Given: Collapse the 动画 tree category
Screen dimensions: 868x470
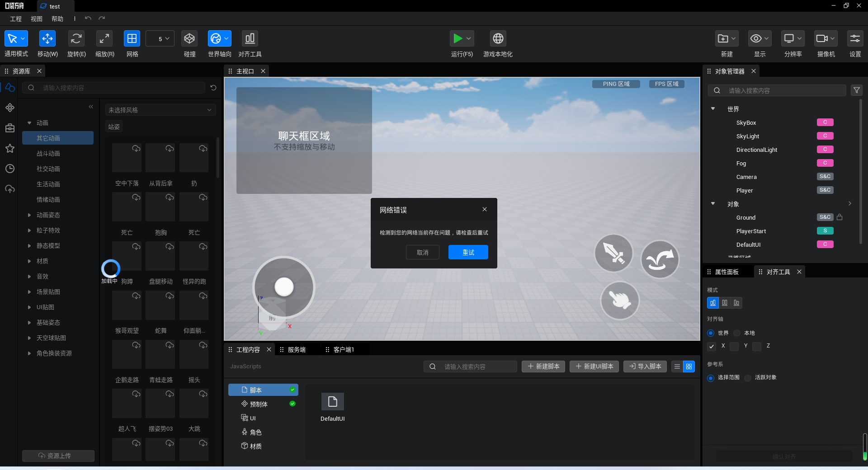Looking at the screenshot, I should point(29,123).
